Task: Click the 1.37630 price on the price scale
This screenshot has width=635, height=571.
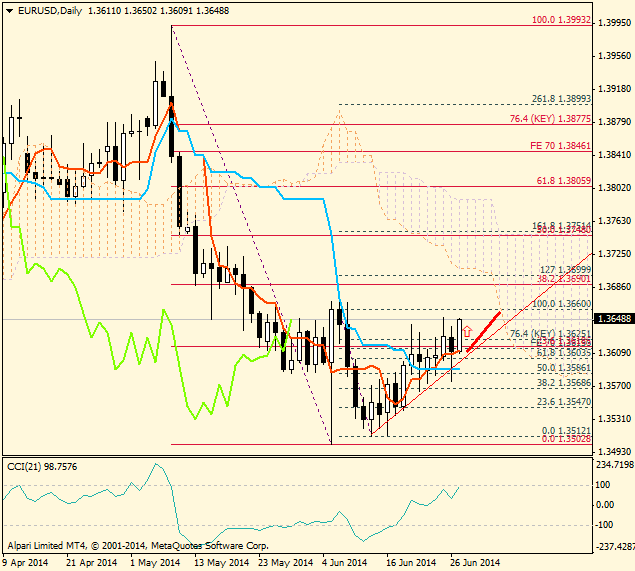Action: (x=614, y=221)
